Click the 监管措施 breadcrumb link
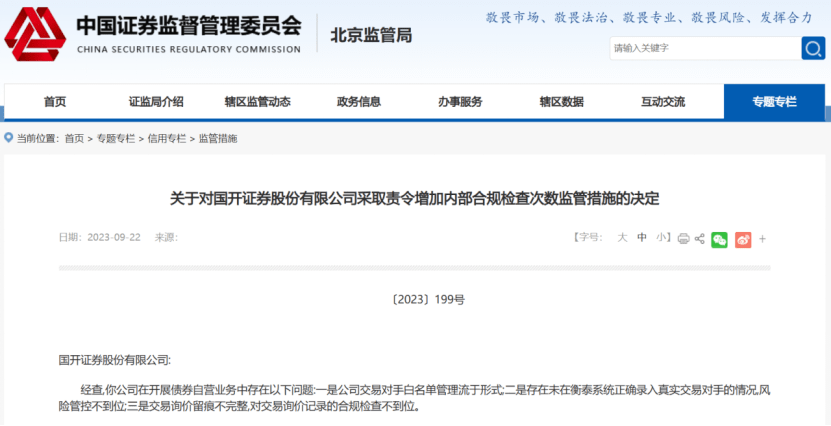The height and width of the screenshot is (426, 831). tap(218, 138)
